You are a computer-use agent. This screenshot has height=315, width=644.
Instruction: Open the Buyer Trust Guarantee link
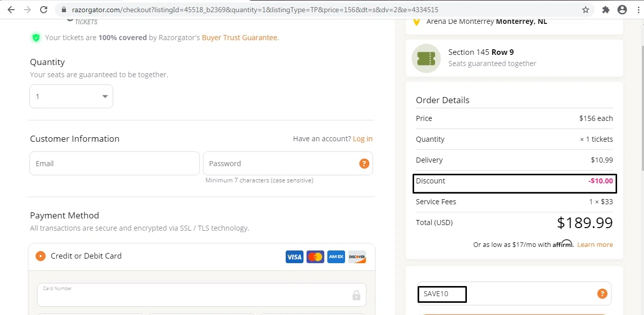241,38
